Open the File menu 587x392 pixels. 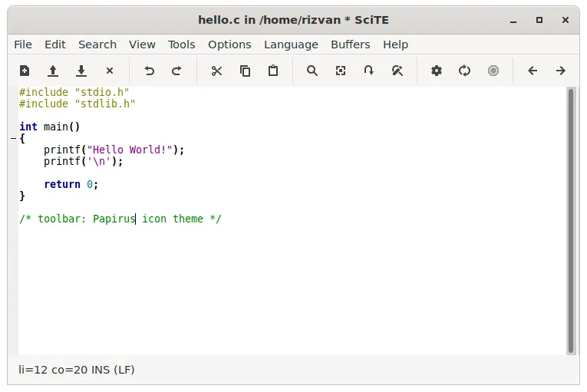(x=23, y=44)
